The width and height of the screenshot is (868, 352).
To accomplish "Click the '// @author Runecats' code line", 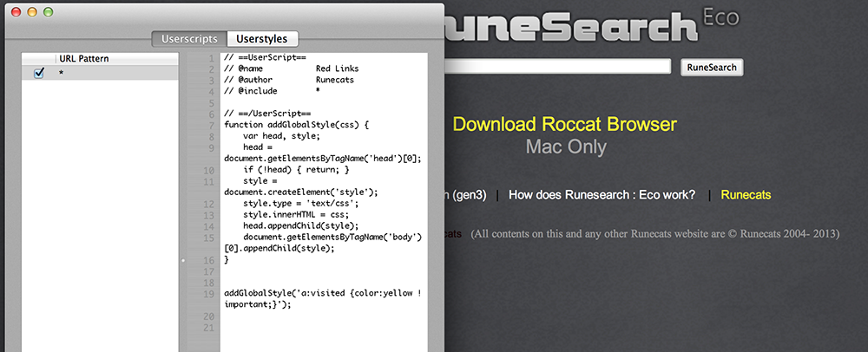I will (289, 80).
